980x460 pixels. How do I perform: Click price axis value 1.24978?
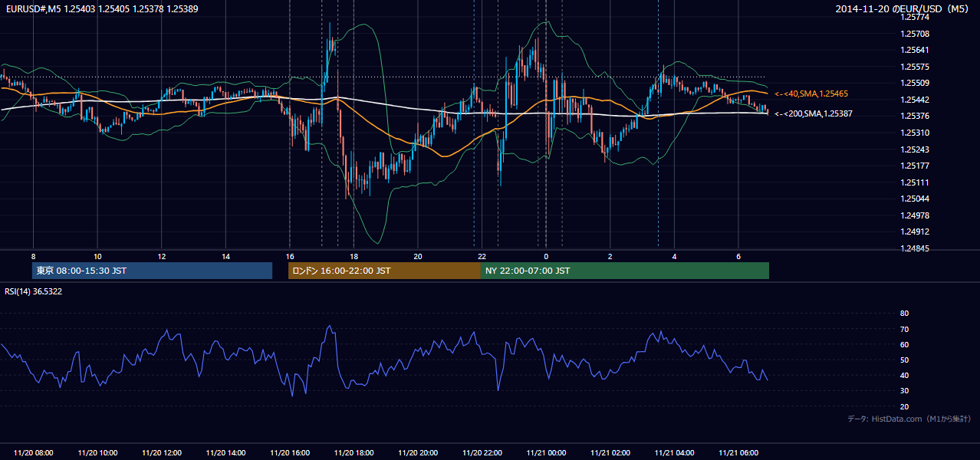tap(915, 215)
